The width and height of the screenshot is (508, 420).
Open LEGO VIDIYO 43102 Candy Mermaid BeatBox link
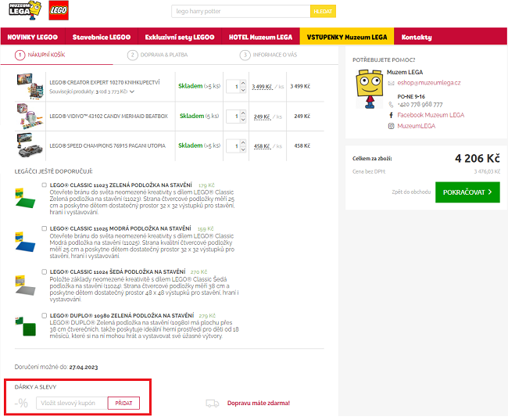tap(109, 116)
